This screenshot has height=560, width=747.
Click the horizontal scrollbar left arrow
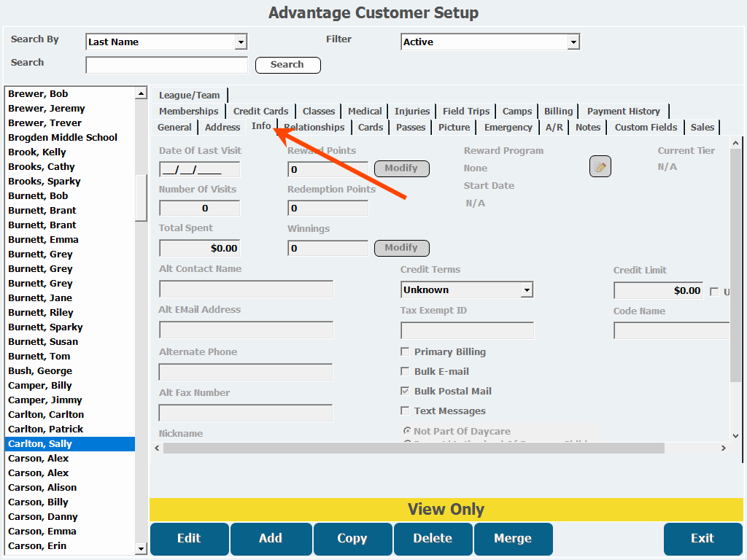coord(157,448)
